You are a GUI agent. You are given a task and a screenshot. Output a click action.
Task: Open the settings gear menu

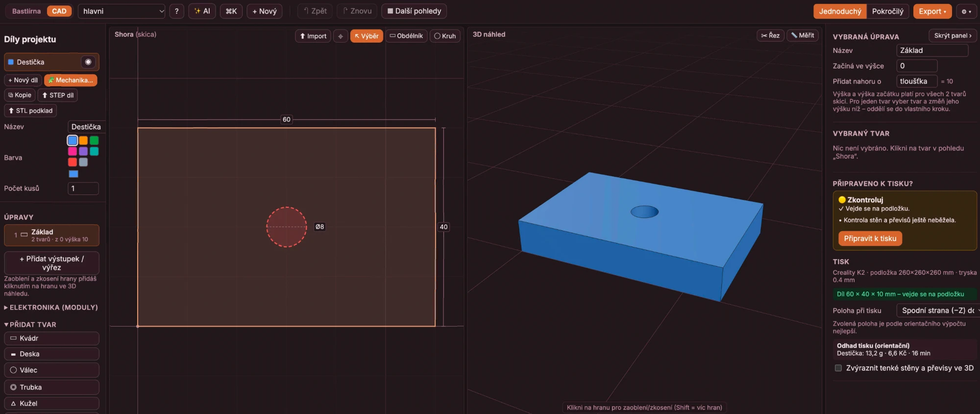[x=967, y=11]
